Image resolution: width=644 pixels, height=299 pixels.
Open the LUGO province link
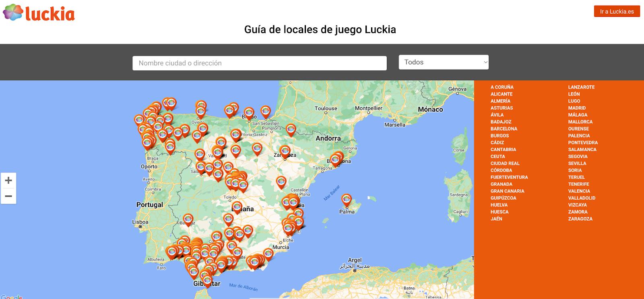click(x=574, y=101)
